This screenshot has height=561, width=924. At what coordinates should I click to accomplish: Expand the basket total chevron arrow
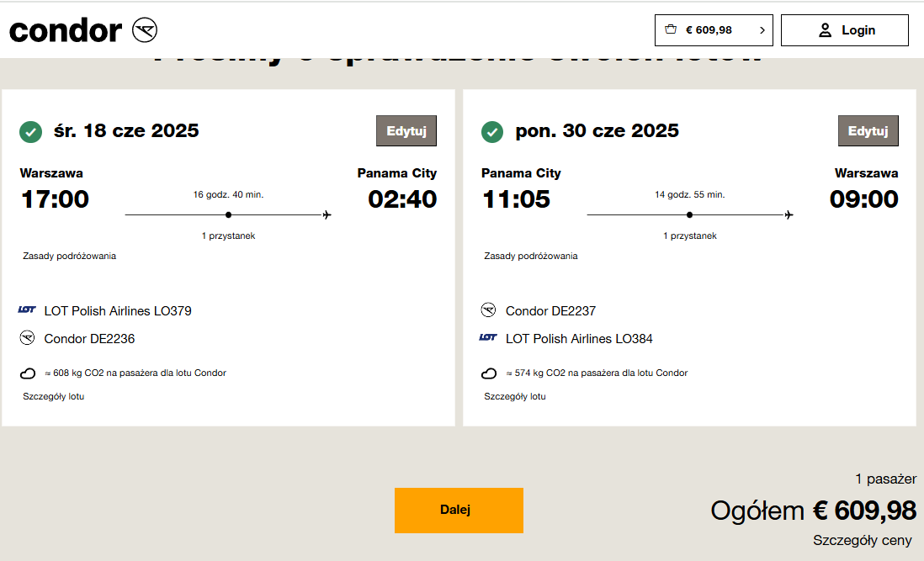point(762,30)
